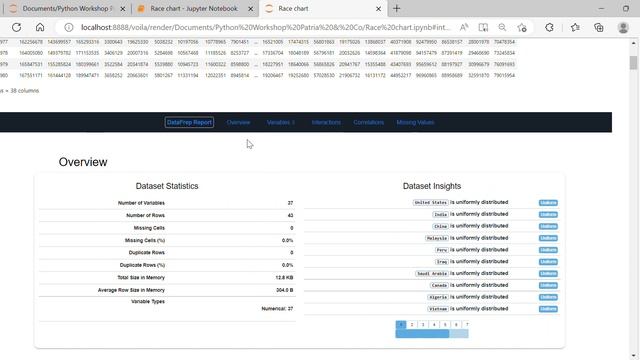640x360 pixels.
Task: Go to insights page 4
Action: click(434, 324)
